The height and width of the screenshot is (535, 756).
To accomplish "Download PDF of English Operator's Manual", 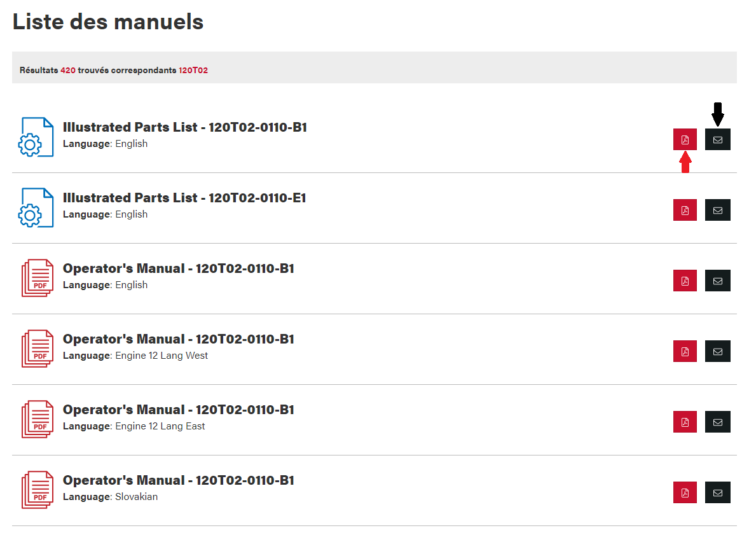I will pyautogui.click(x=685, y=281).
